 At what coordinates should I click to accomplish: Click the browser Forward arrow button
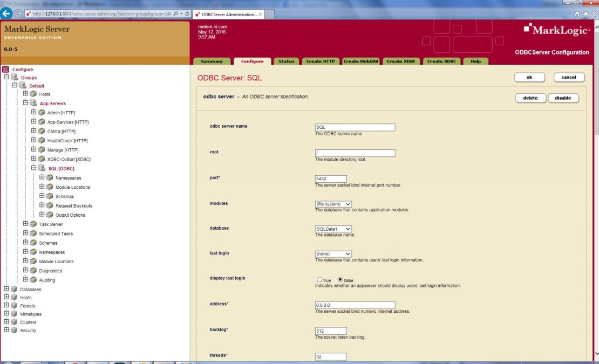pyautogui.click(x=18, y=13)
